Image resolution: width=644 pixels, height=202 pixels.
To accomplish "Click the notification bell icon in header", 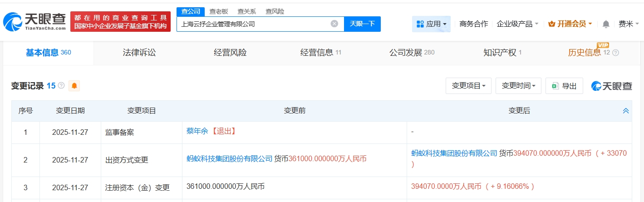I will pos(606,24).
